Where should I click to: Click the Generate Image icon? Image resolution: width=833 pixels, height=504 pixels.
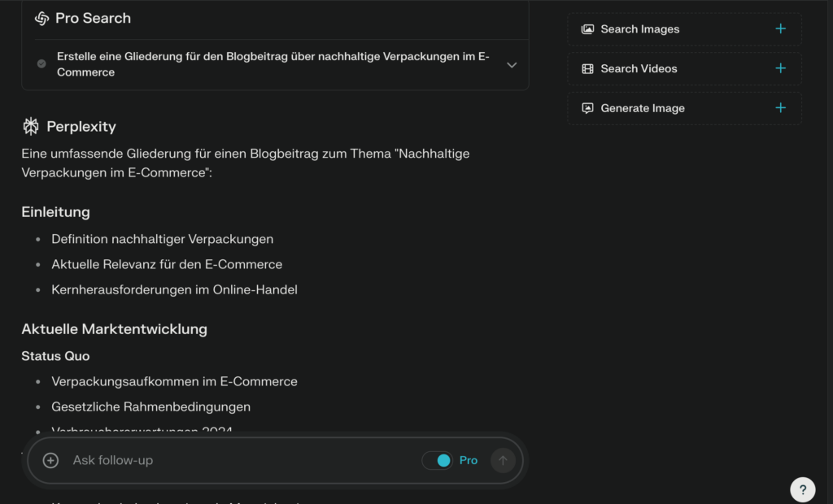click(587, 108)
